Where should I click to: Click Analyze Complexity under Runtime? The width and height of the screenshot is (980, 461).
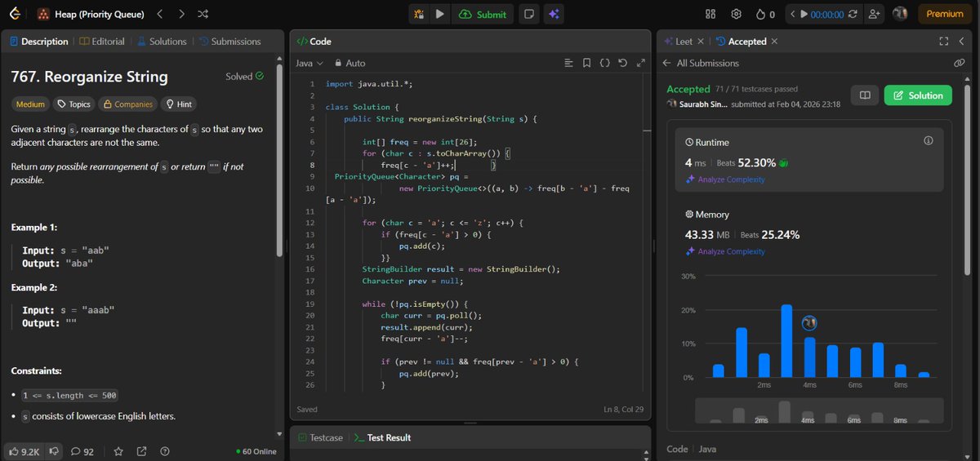pos(726,180)
